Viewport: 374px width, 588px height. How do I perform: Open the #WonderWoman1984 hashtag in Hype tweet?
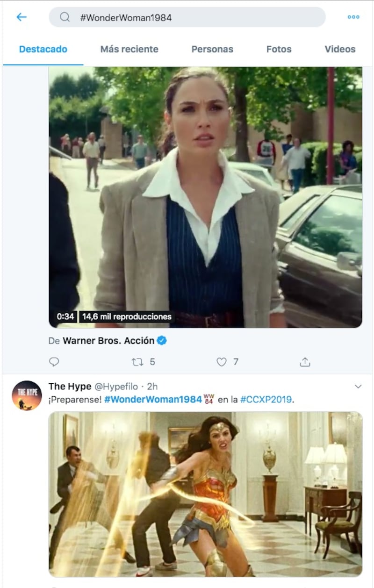pyautogui.click(x=153, y=400)
